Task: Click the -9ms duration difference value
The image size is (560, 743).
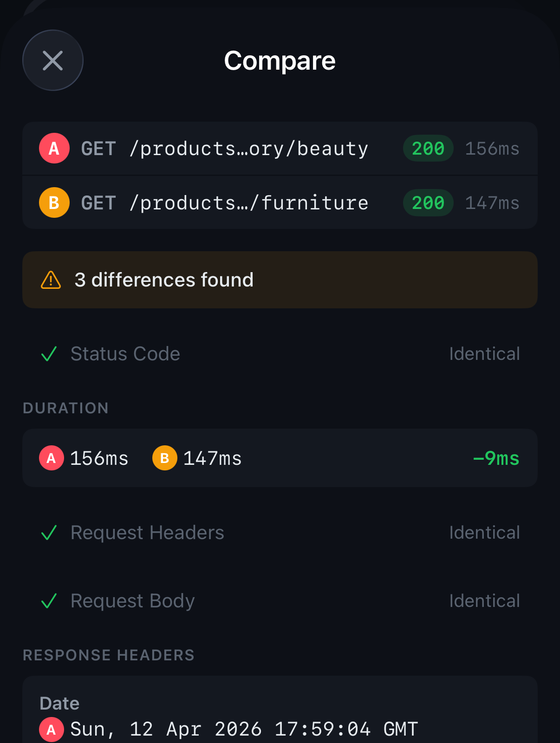Action: tap(496, 458)
